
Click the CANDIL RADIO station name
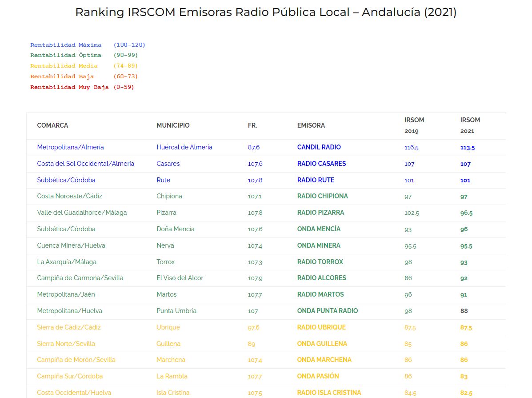319,147
